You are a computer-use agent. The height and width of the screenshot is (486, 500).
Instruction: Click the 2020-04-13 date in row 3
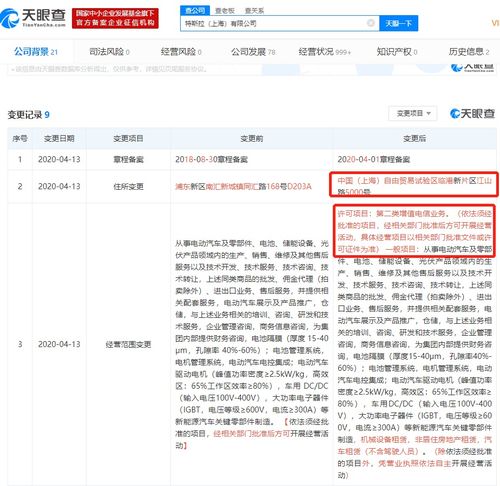[59, 344]
